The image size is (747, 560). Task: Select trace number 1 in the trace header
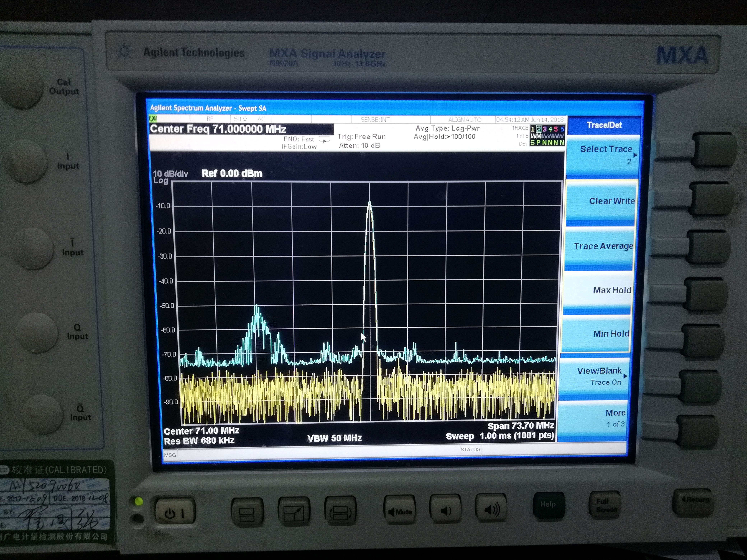click(x=533, y=129)
